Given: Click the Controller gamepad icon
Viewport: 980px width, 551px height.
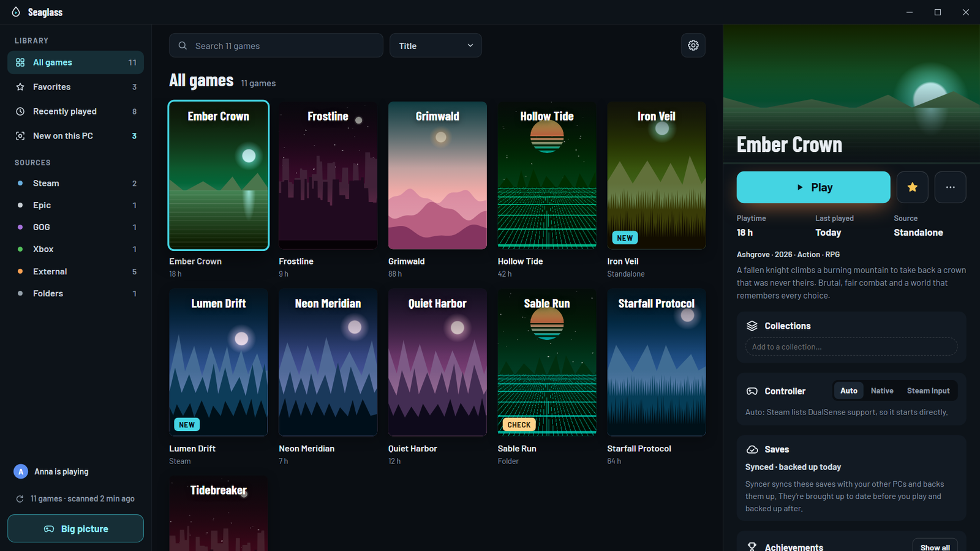Looking at the screenshot, I should click(x=752, y=391).
